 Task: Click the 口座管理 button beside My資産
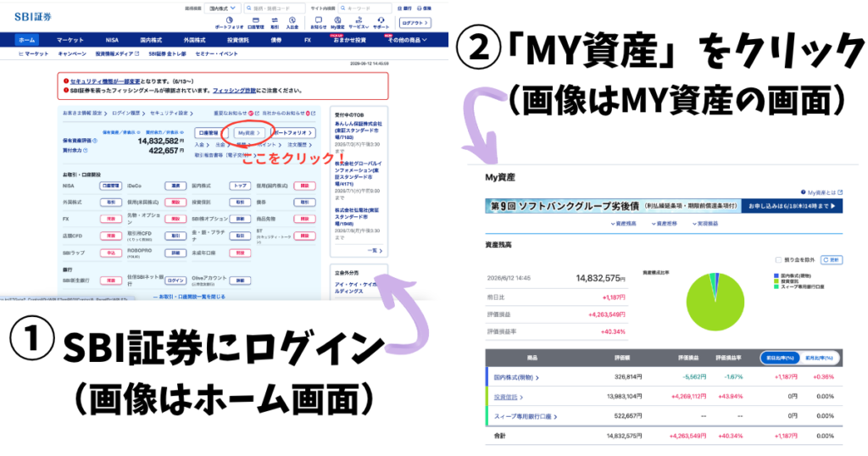(x=210, y=133)
